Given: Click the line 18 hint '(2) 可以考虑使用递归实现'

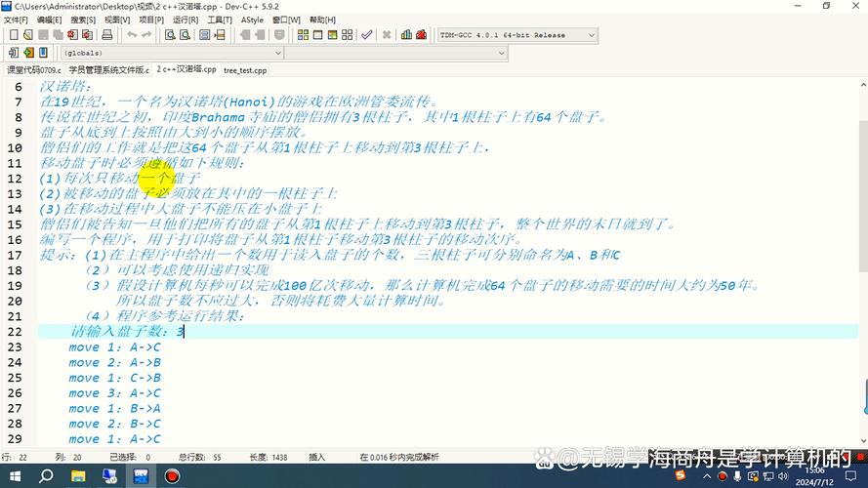Looking at the screenshot, I should (177, 270).
